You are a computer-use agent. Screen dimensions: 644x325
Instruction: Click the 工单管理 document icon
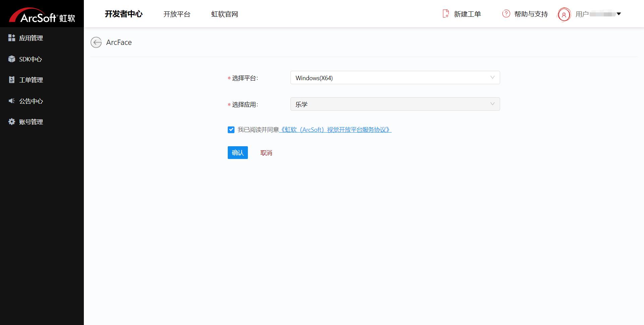(x=12, y=80)
